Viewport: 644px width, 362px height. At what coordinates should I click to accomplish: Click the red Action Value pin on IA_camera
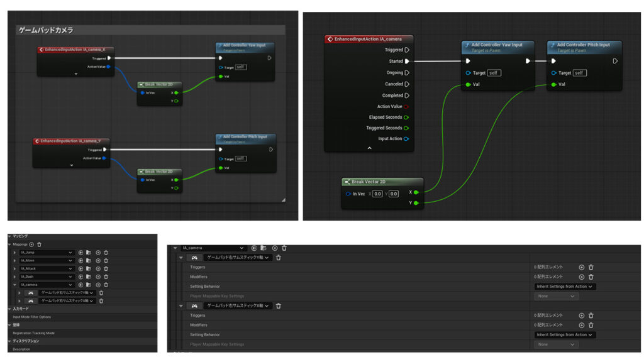(407, 106)
